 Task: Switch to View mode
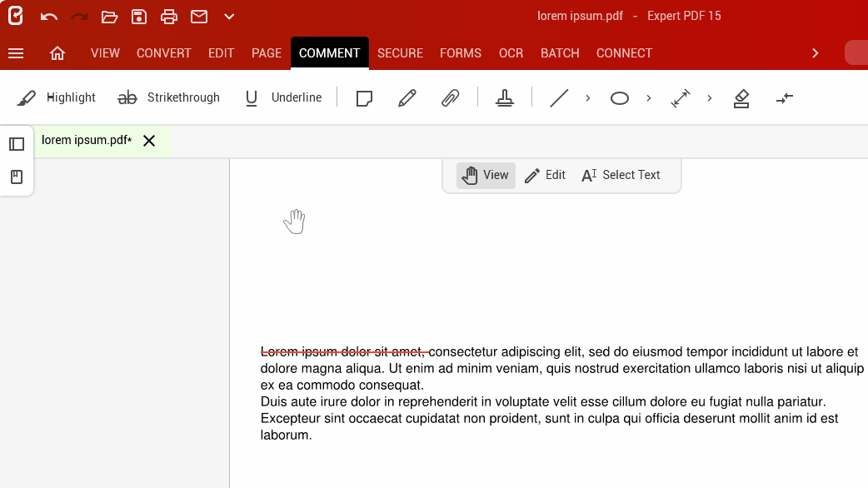tap(486, 176)
